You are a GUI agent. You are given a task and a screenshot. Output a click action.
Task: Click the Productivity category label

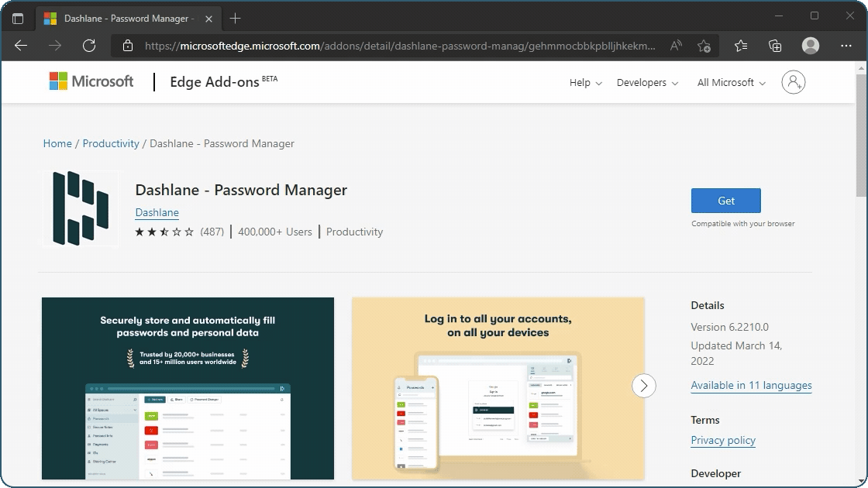coord(354,232)
